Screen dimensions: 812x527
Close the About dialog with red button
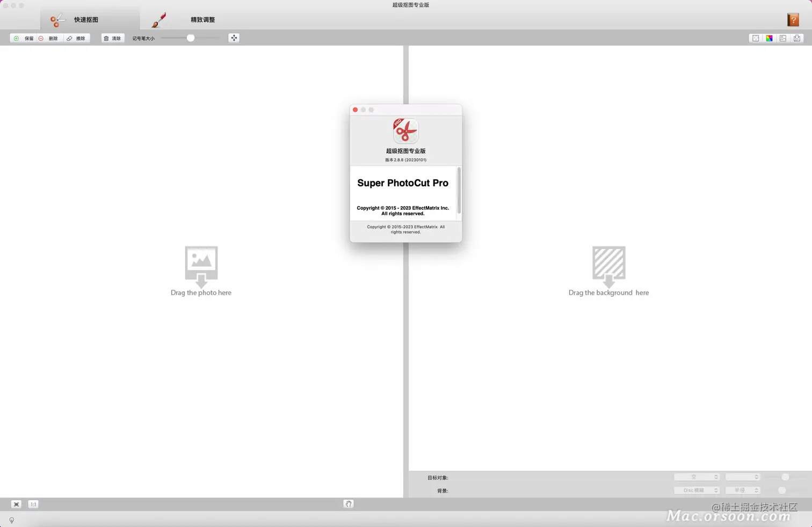point(355,109)
